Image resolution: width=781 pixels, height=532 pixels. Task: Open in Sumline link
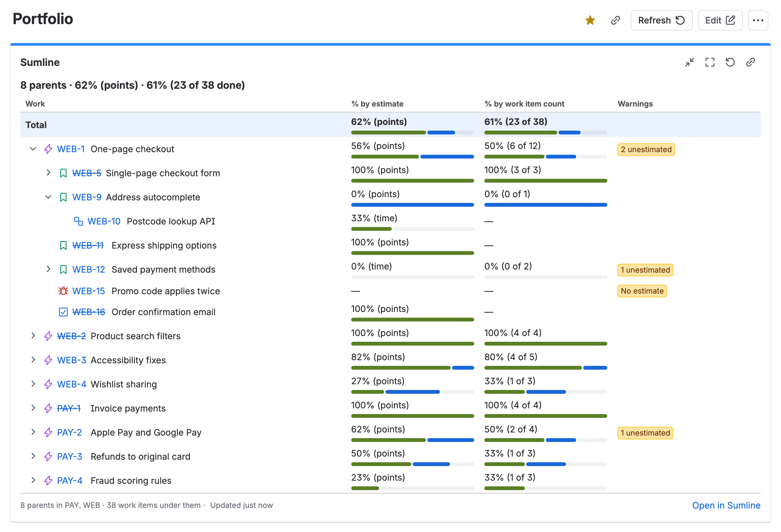[x=726, y=505]
